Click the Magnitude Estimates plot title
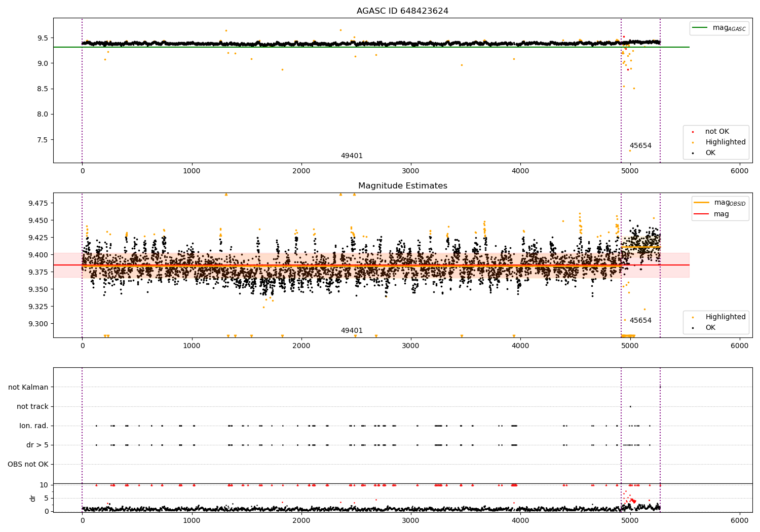Viewport: 760px width, 532px height. pos(402,186)
